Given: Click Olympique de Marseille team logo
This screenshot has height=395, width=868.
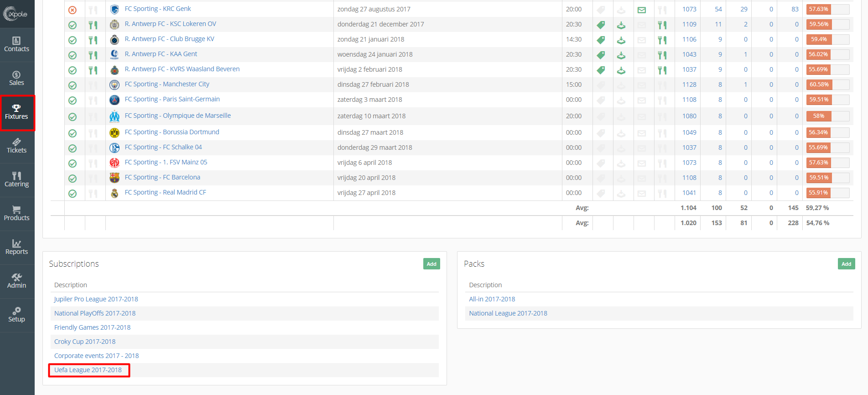Looking at the screenshot, I should coord(114,116).
